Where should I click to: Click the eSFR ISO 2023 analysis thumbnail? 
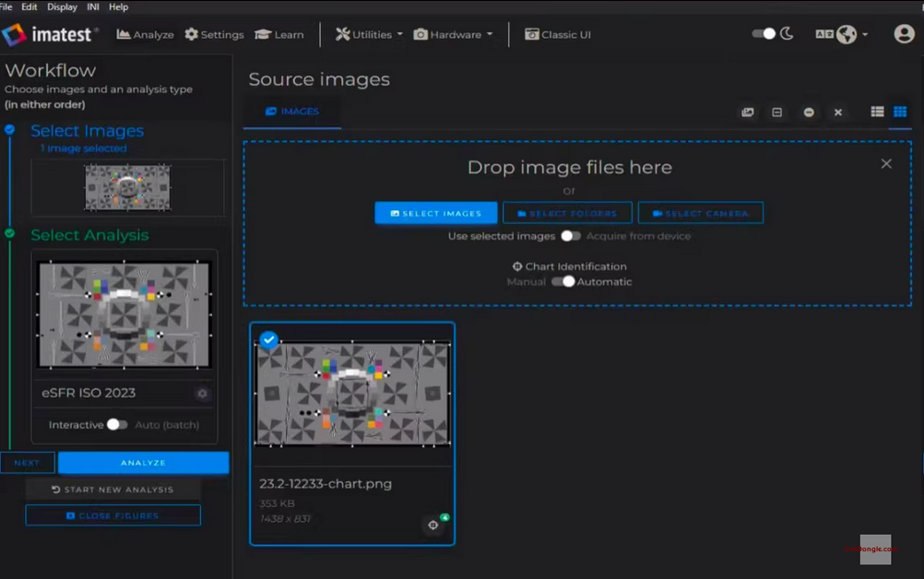(x=124, y=314)
